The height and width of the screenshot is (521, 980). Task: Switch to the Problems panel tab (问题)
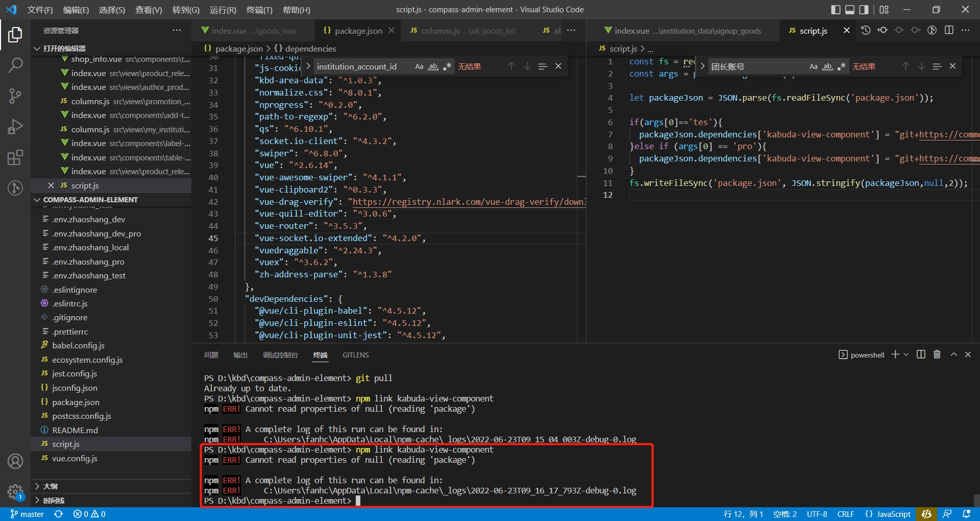coord(211,355)
